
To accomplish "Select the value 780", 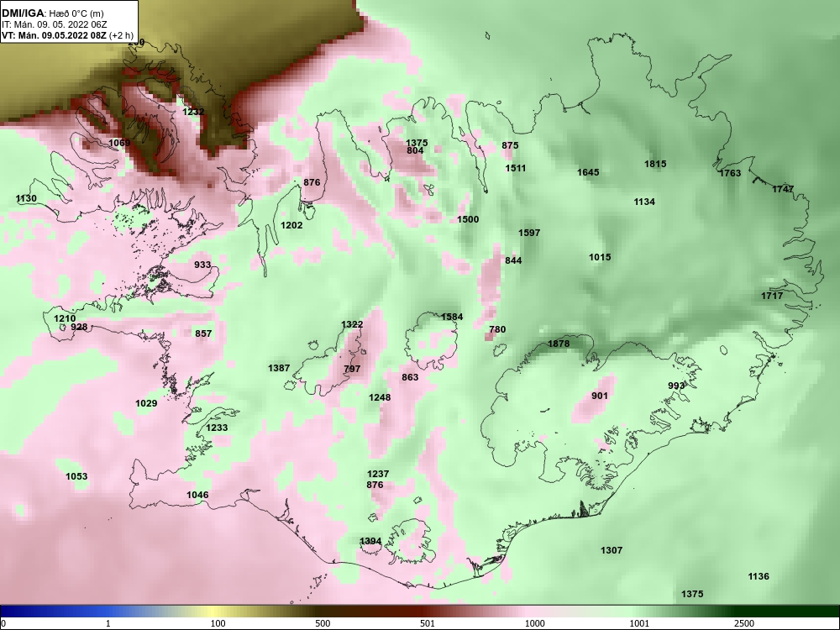I will click(x=497, y=329).
